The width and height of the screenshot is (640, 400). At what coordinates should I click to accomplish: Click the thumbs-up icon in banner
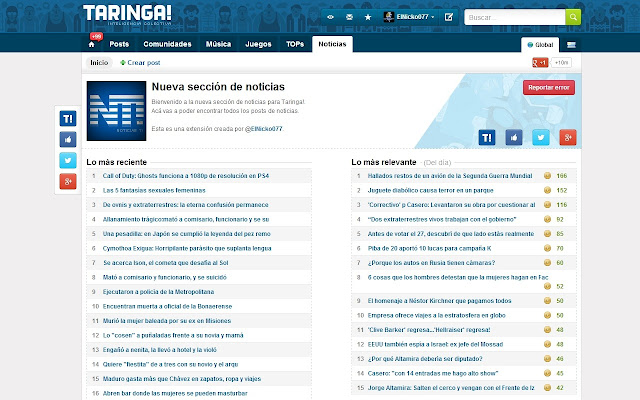[514, 138]
